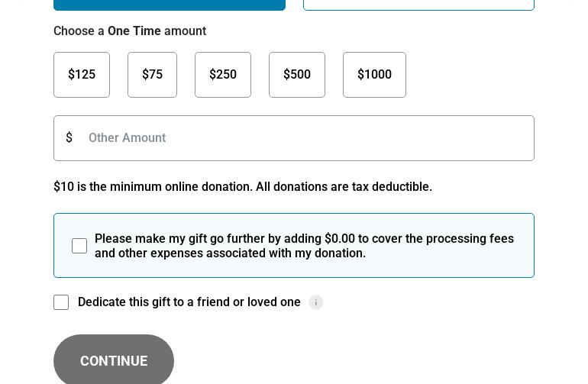Click the 'Choose a One Time amount' heading

(x=130, y=31)
